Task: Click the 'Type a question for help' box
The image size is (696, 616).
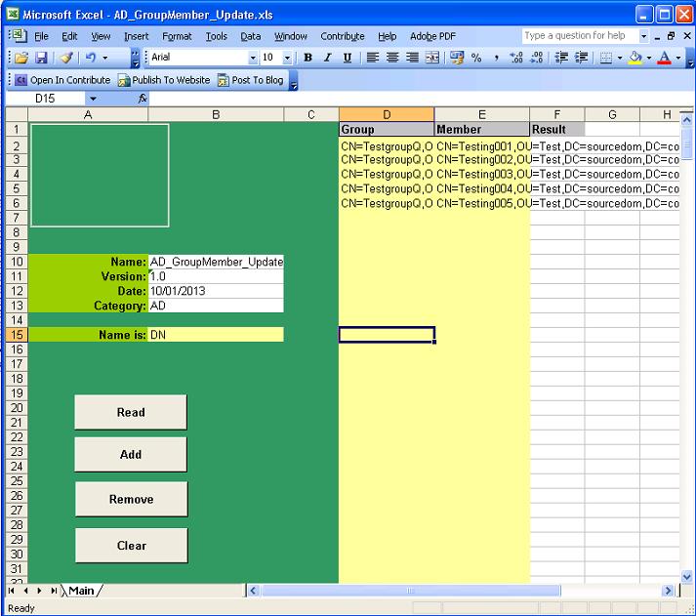Action: tap(580, 36)
